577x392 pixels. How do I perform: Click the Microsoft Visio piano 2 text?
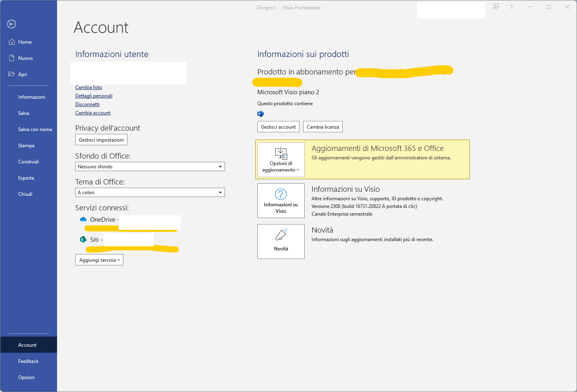288,92
